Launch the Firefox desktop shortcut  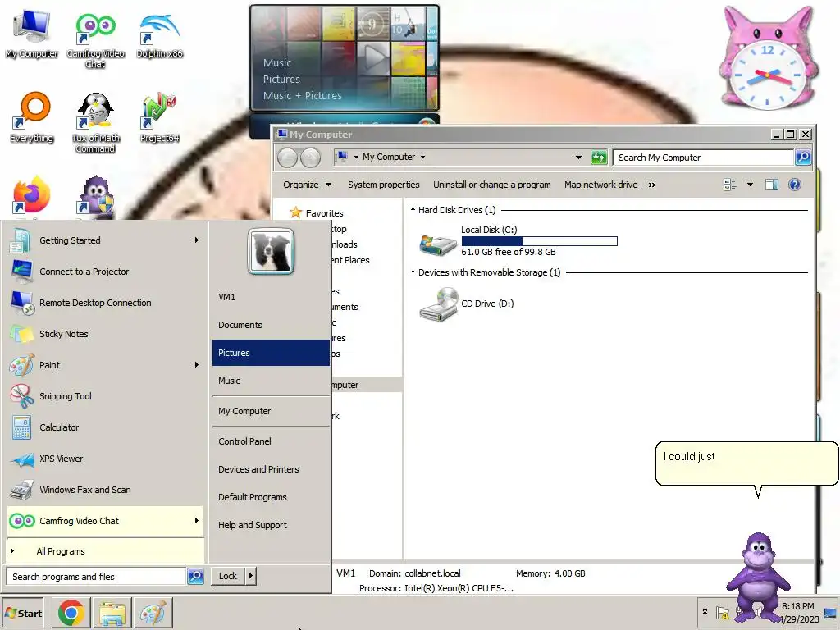pyautogui.click(x=32, y=196)
